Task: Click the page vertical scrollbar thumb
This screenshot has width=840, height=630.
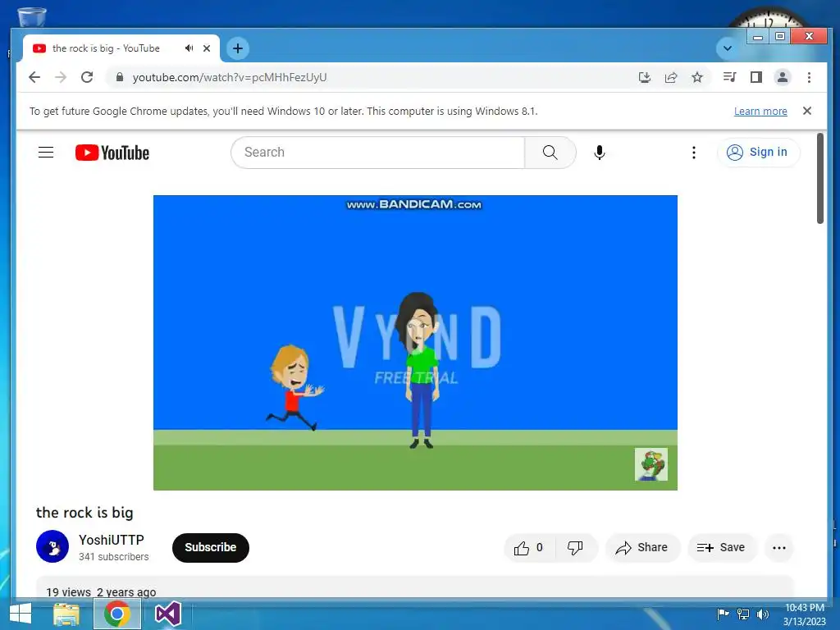Action: pos(819,178)
